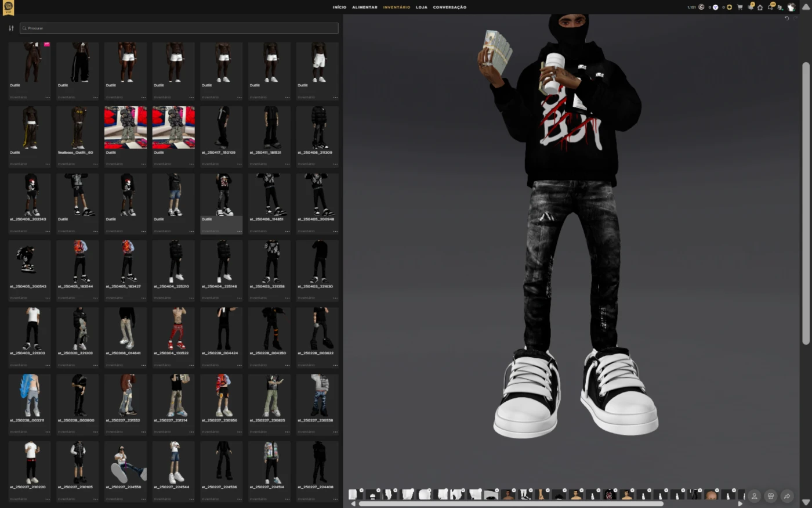The height and width of the screenshot is (508, 812).
Task: Click the purple VCOIN icon
Action: click(x=715, y=7)
